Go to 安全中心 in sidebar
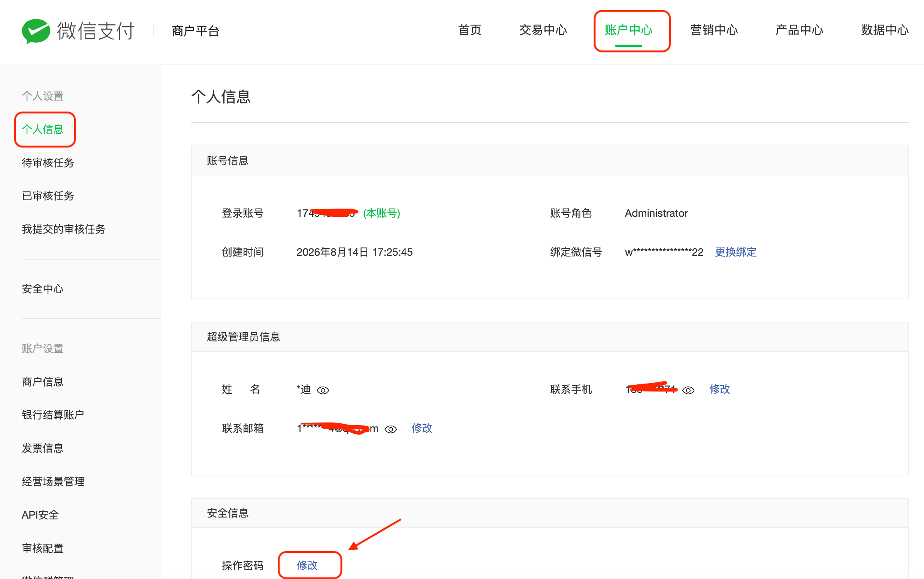This screenshot has height=579, width=924. pyautogui.click(x=42, y=289)
